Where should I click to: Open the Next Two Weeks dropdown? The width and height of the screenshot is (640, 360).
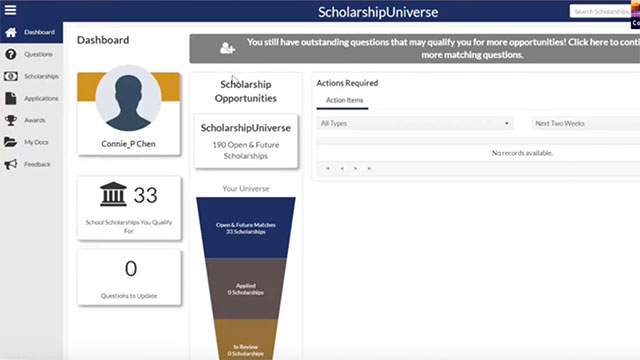586,123
